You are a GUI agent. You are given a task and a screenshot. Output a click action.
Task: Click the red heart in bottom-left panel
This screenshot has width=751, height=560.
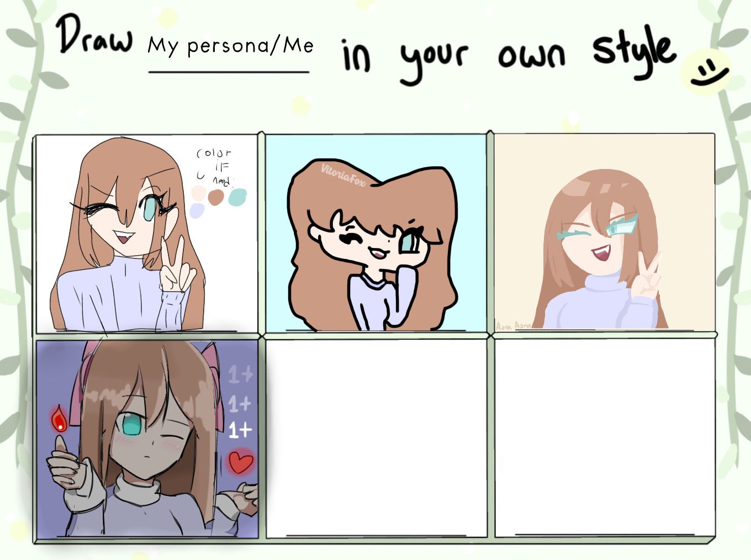(x=241, y=462)
